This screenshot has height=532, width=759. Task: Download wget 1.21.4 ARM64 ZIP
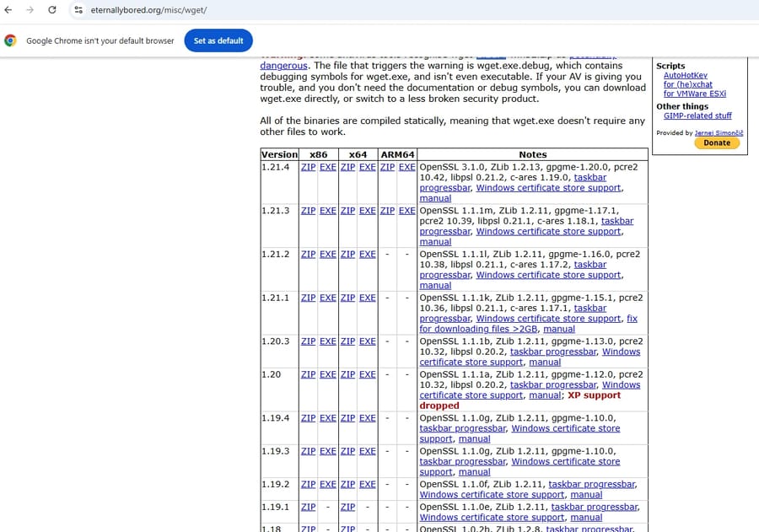[387, 167]
